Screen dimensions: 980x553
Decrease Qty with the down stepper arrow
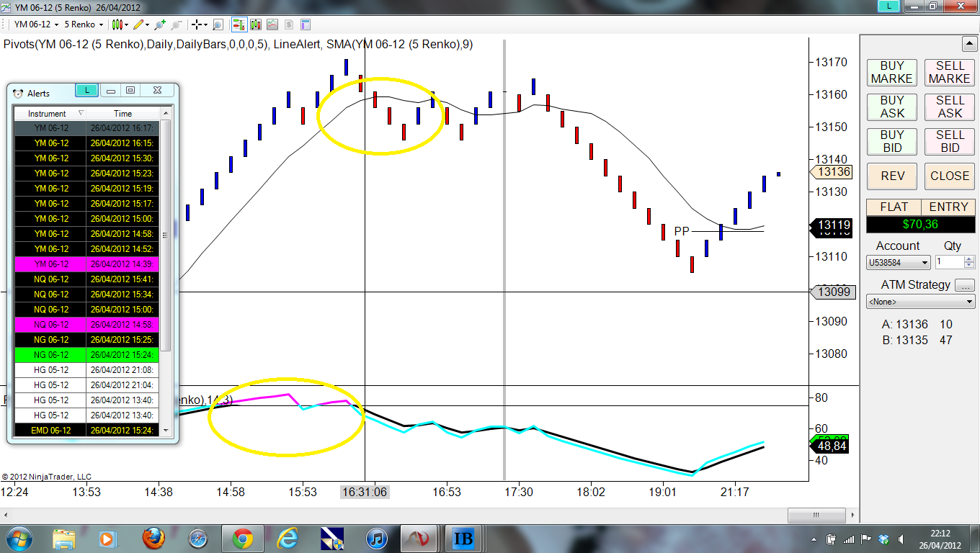pos(969,266)
